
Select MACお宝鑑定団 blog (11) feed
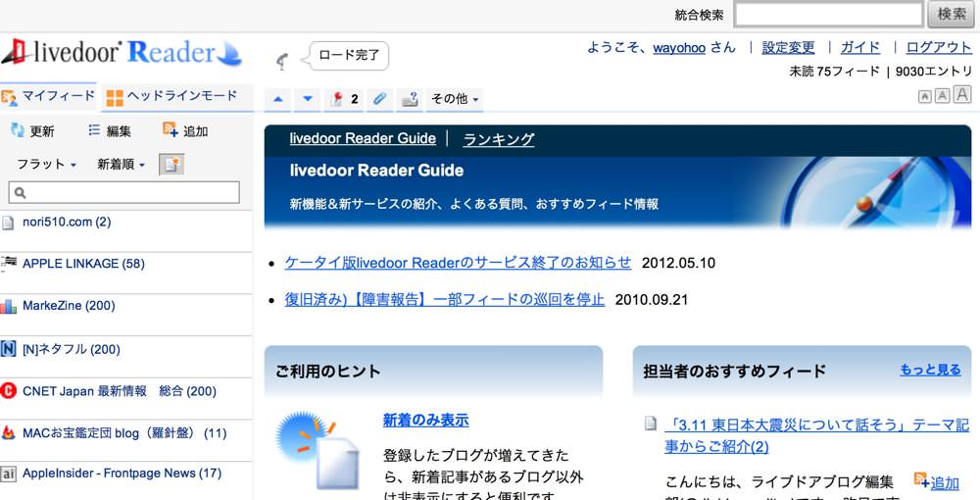125,433
